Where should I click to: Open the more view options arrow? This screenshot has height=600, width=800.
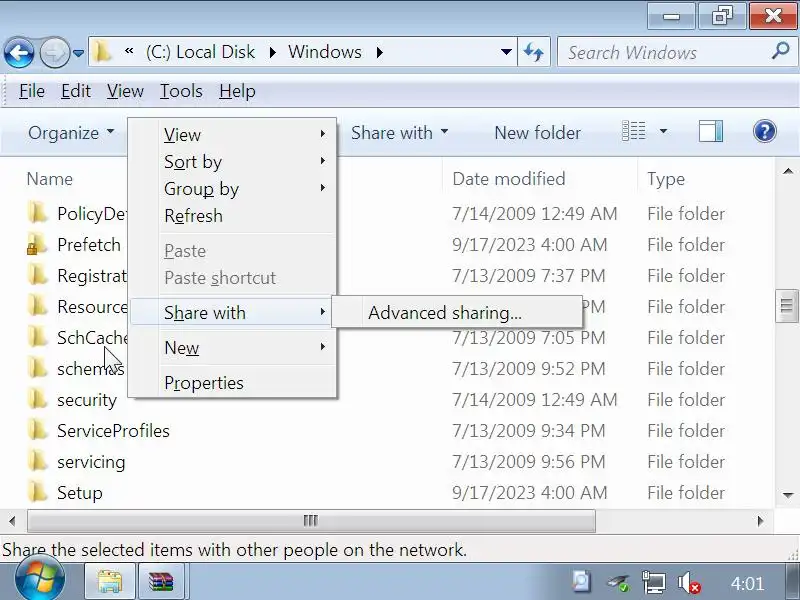click(x=663, y=131)
